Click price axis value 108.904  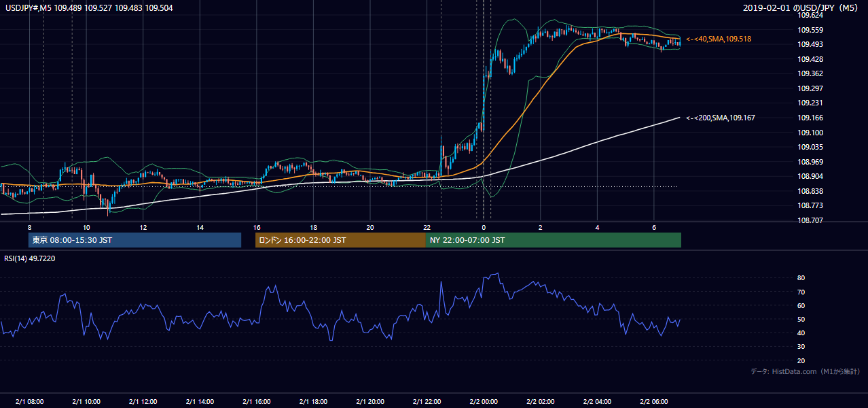pos(811,176)
